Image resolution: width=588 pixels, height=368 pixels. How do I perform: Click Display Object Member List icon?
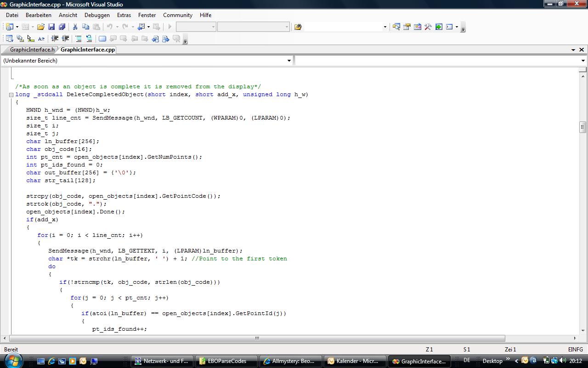pos(9,39)
